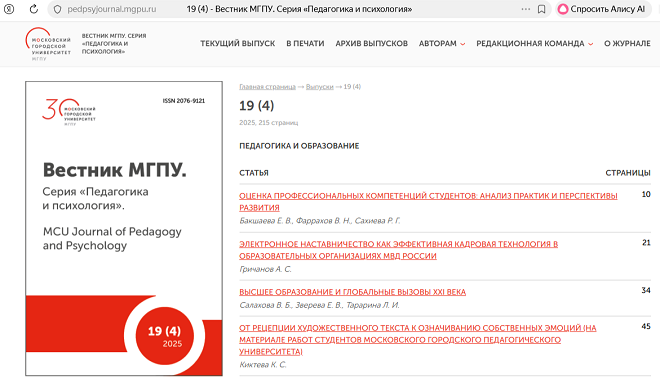Click the СТАТЬЯ column header
The height and width of the screenshot is (379, 660).
[x=254, y=173]
